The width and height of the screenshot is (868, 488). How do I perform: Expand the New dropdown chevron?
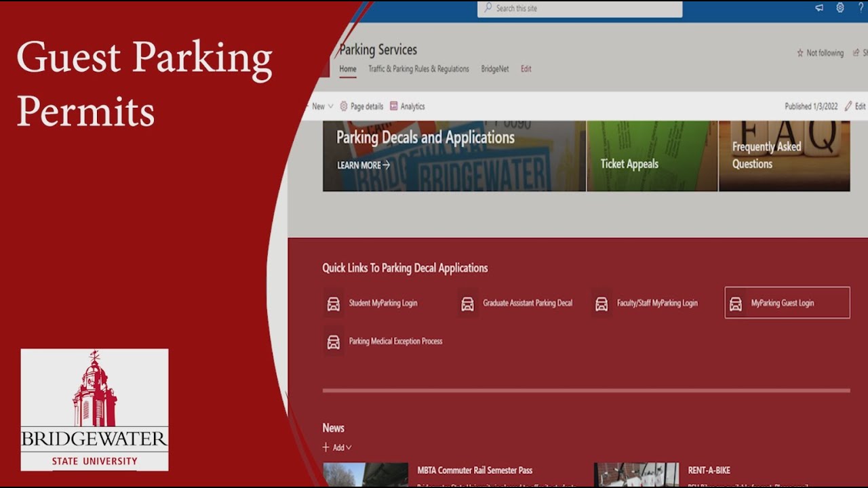(x=331, y=106)
